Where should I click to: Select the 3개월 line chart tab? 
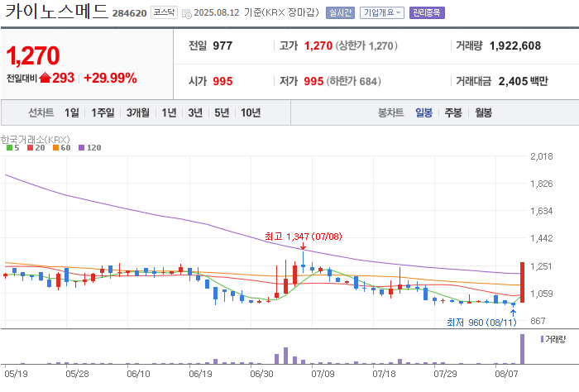138,112
